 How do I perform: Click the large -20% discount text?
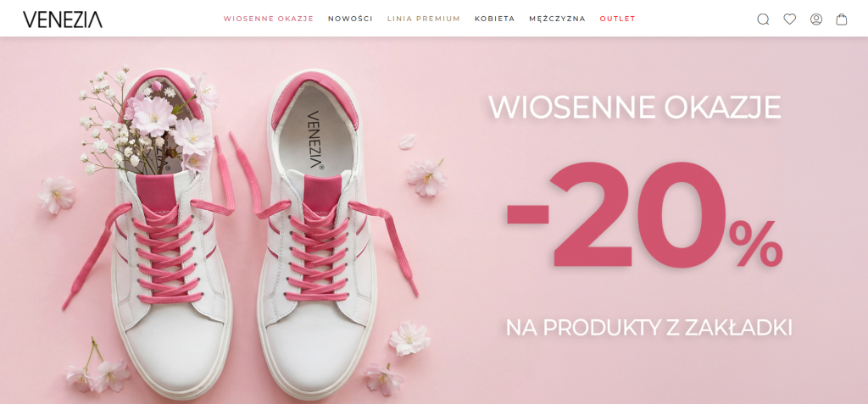(644, 216)
